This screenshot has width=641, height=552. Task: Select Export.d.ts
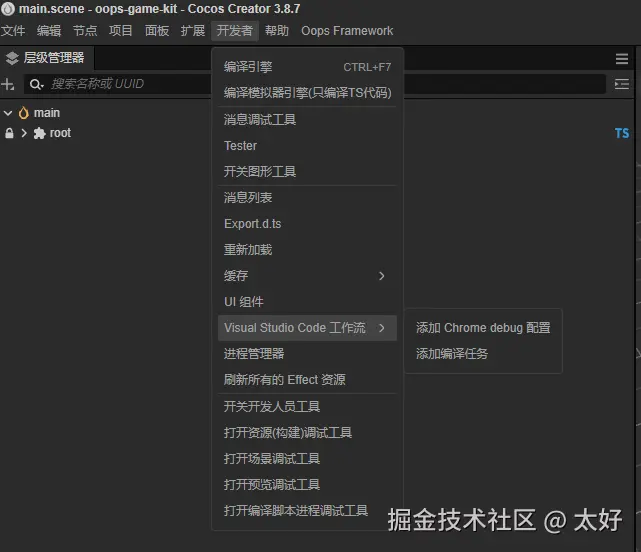pos(307,224)
